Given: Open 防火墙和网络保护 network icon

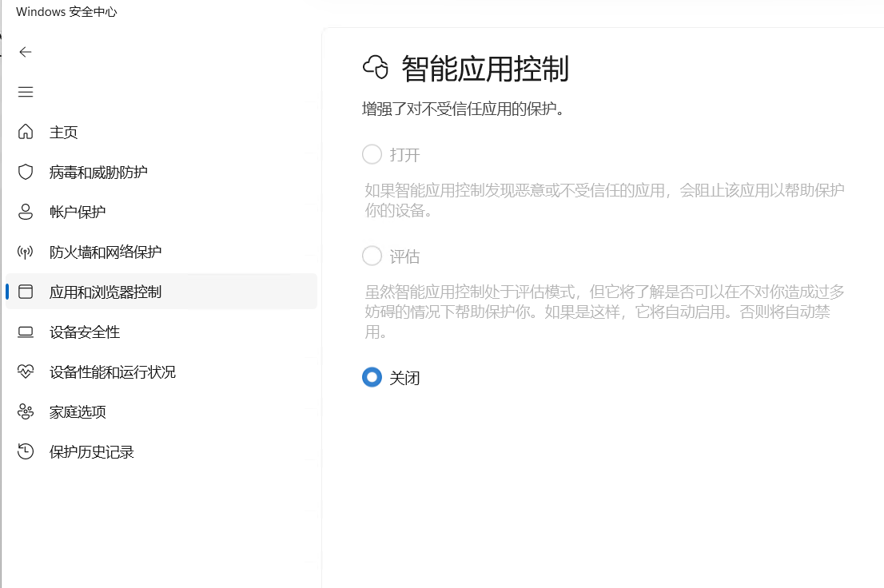Looking at the screenshot, I should pyautogui.click(x=25, y=252).
